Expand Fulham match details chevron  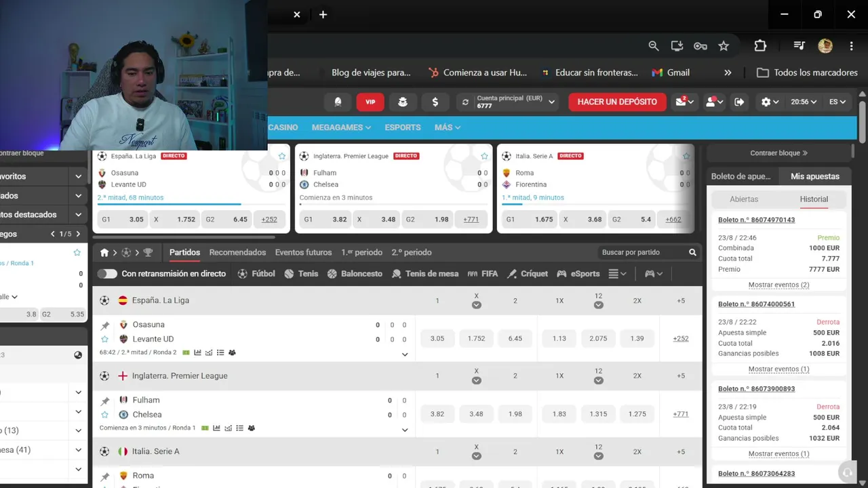[405, 430]
